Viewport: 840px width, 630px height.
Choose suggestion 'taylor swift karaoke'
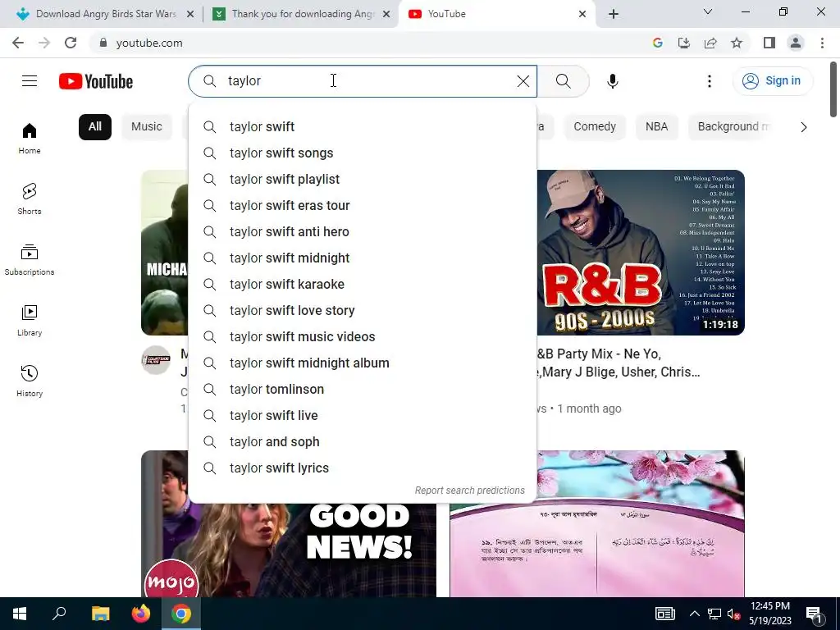(362, 285)
